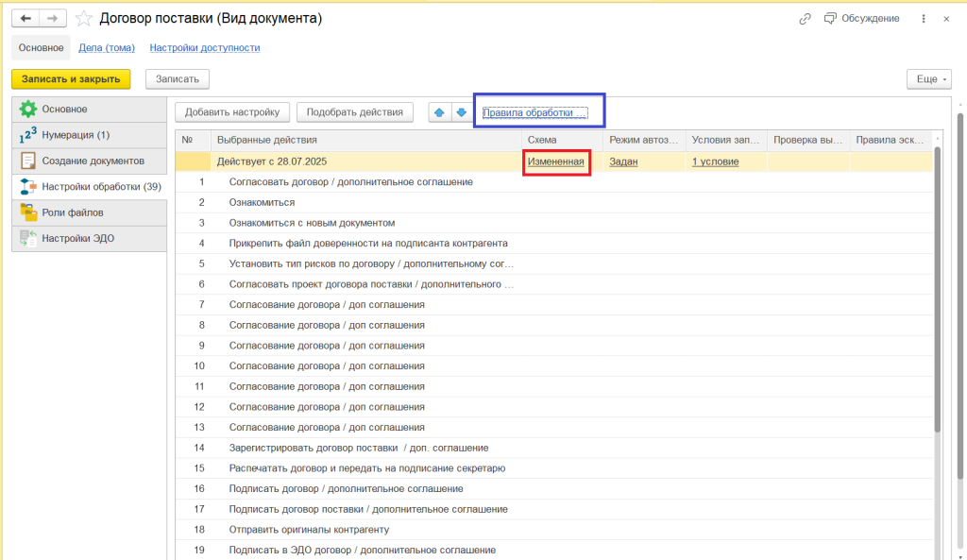
Task: Open the Дела (тома) tab
Action: pyautogui.click(x=107, y=47)
